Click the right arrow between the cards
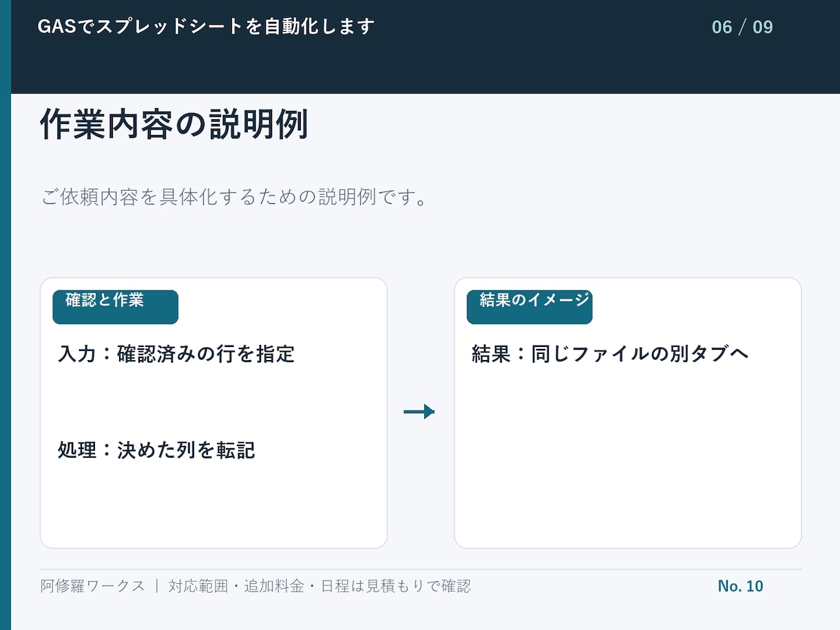840x630 pixels. coord(419,412)
